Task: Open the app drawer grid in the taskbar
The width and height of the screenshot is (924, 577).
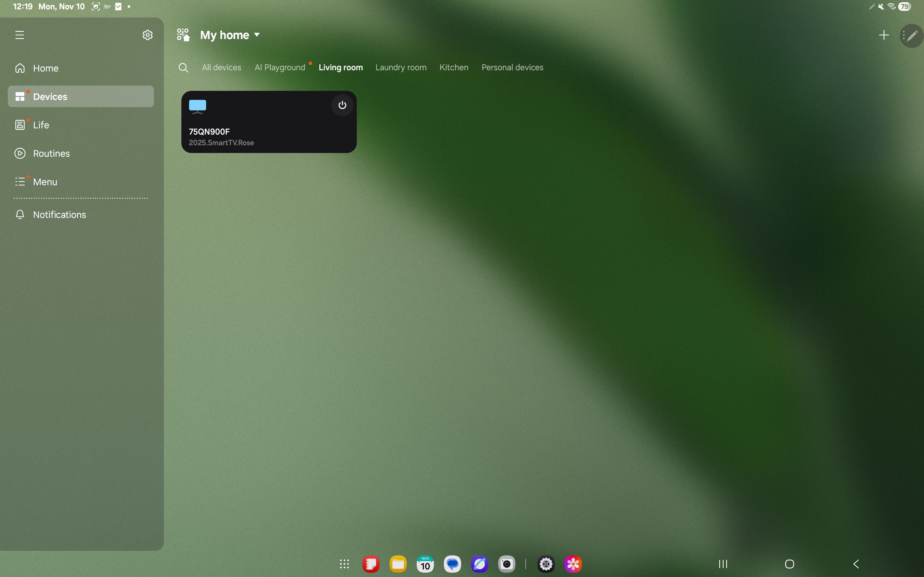Action: [x=344, y=564]
